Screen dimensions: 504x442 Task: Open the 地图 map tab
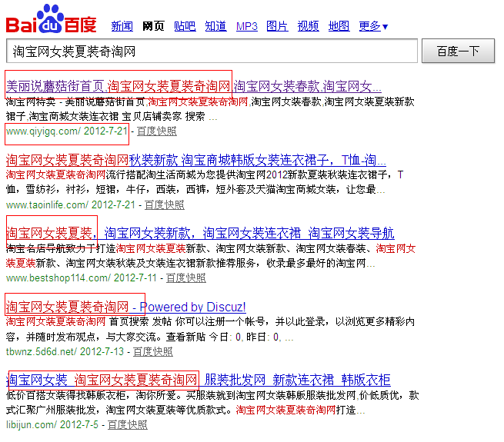(339, 26)
